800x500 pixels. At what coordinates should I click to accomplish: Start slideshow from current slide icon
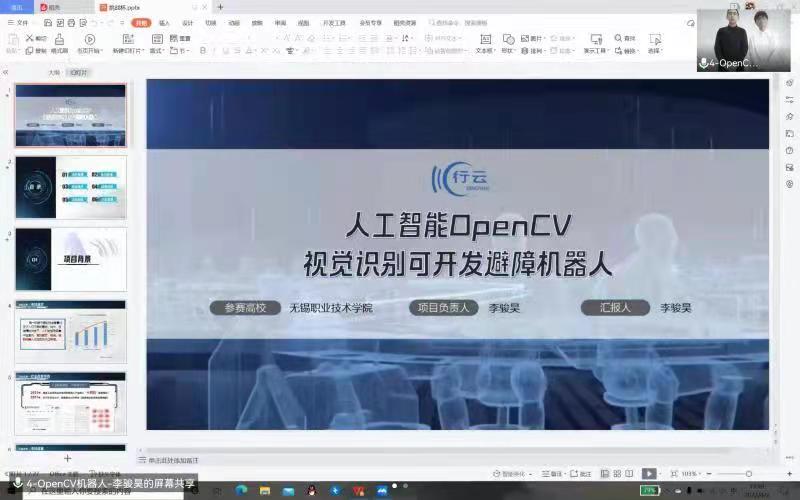90,40
